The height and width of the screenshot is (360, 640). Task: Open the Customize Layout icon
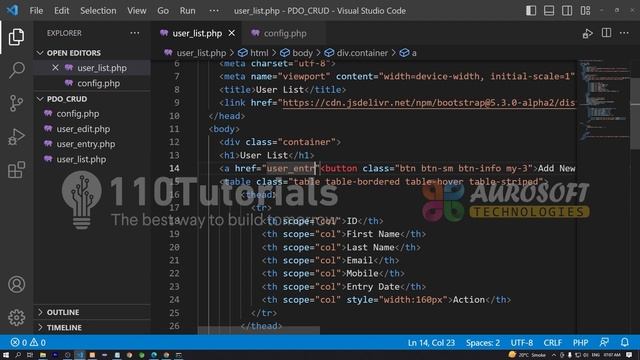coord(585,11)
